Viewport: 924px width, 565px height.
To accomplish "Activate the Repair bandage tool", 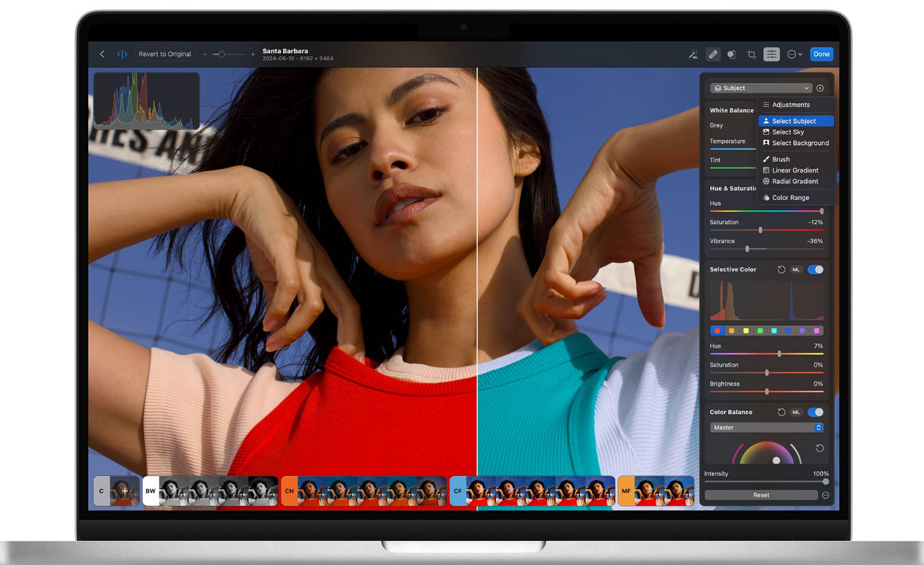I will coord(713,54).
